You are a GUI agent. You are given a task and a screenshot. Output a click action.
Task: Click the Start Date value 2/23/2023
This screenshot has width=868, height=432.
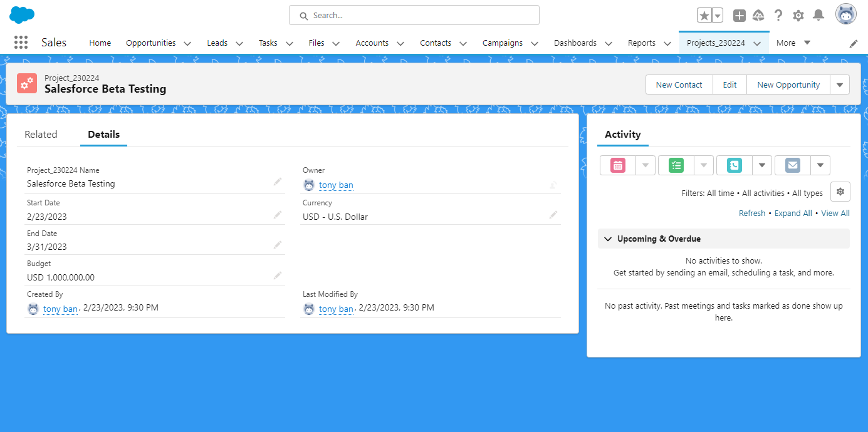[47, 217]
